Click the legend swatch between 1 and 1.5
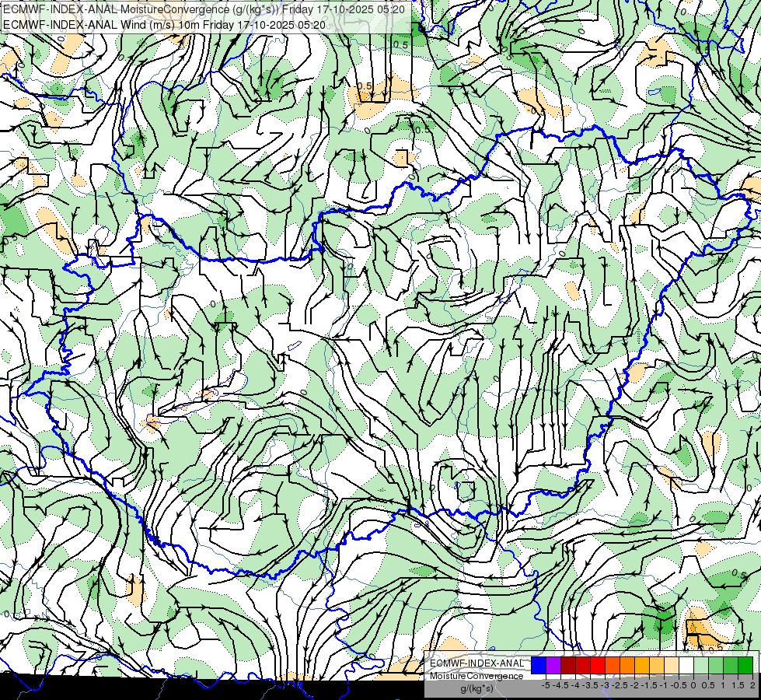This screenshot has height=700, width=761. pos(731,666)
